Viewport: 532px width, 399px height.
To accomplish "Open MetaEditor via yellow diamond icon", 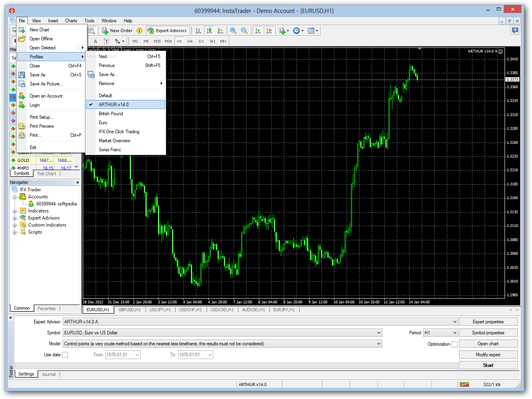I will pos(140,31).
